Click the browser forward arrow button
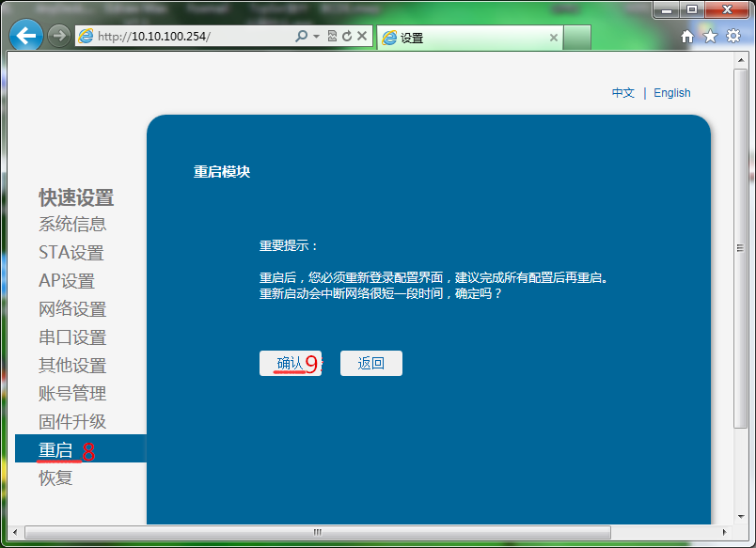The height and width of the screenshot is (548, 756). click(x=58, y=37)
